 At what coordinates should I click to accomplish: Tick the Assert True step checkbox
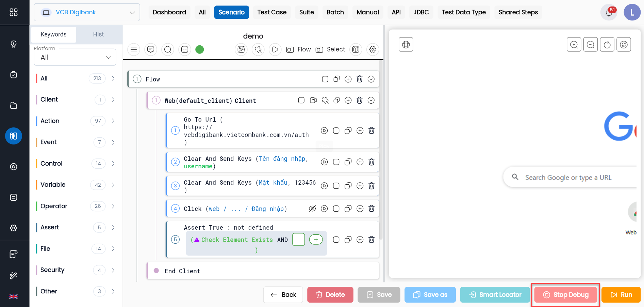coord(336,240)
